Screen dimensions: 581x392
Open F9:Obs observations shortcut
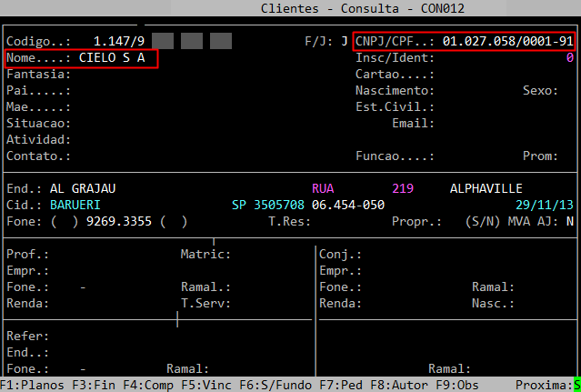(456, 385)
